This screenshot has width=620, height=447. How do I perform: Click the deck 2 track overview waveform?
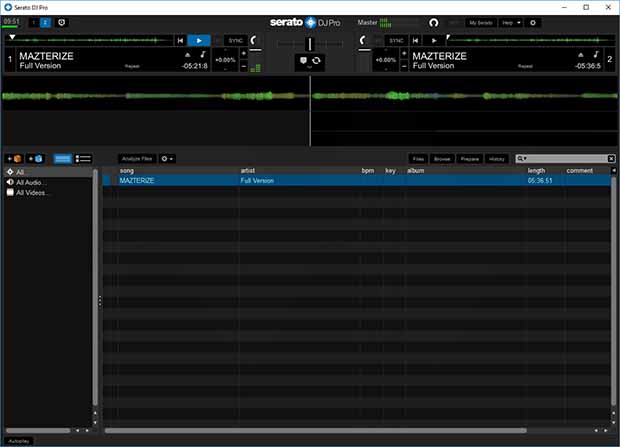(x=530, y=40)
